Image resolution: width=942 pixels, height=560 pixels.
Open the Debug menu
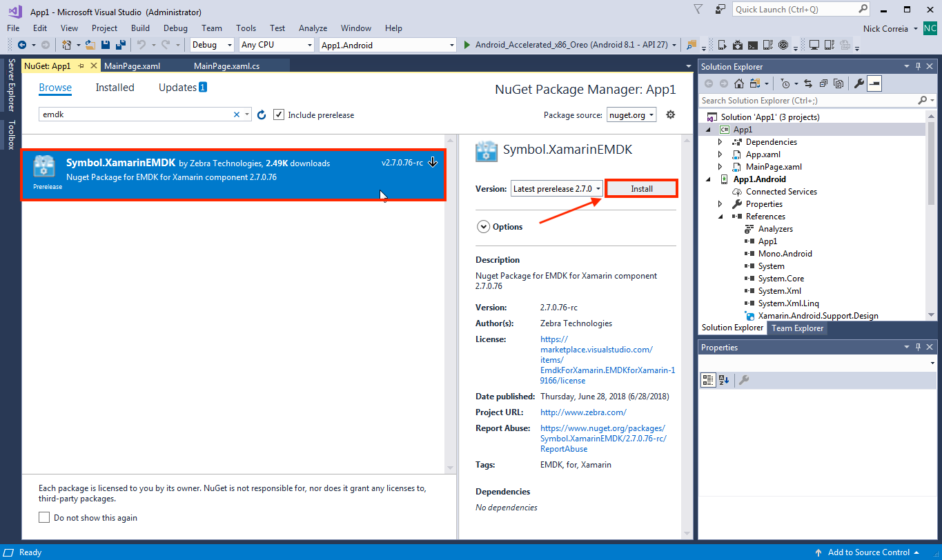175,28
